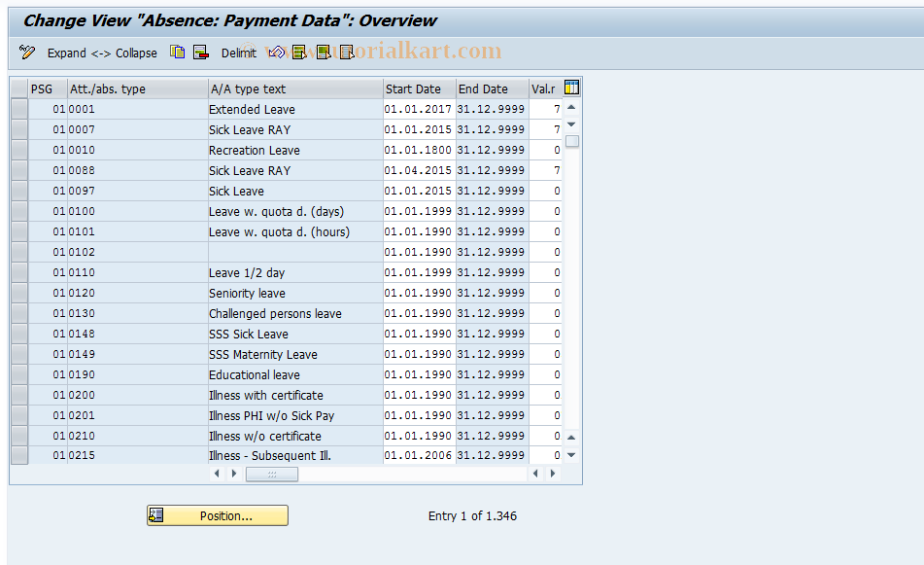Select row 0001 Extended Leave selector

point(19,109)
